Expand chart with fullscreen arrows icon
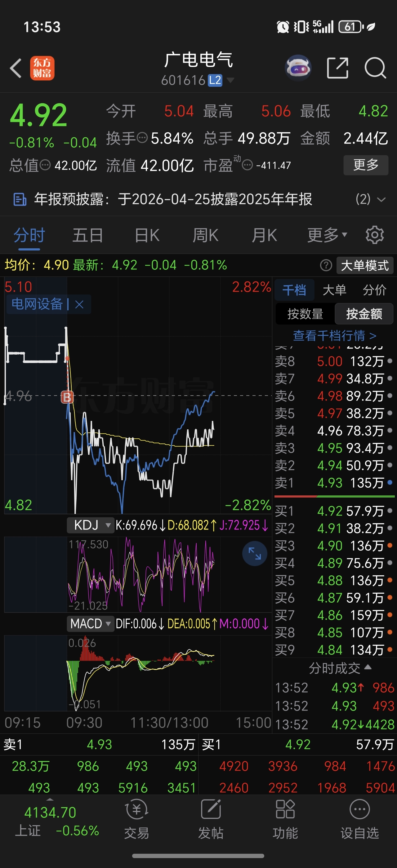Image resolution: width=397 pixels, height=868 pixels. click(255, 553)
